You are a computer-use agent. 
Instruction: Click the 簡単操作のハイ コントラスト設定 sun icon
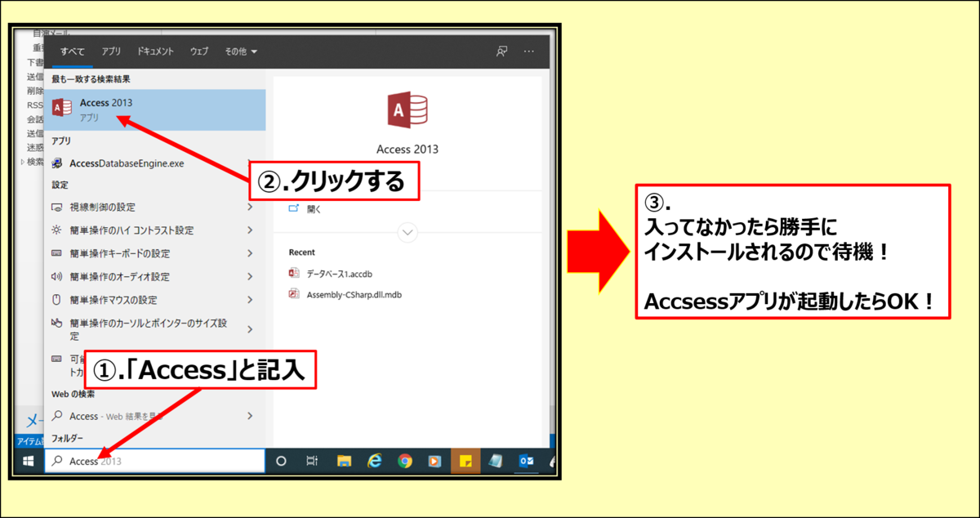pyautogui.click(x=57, y=230)
